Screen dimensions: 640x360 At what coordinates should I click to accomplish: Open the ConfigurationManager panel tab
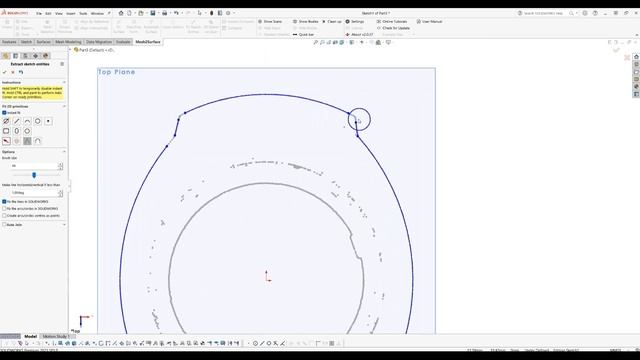[x=25, y=56]
